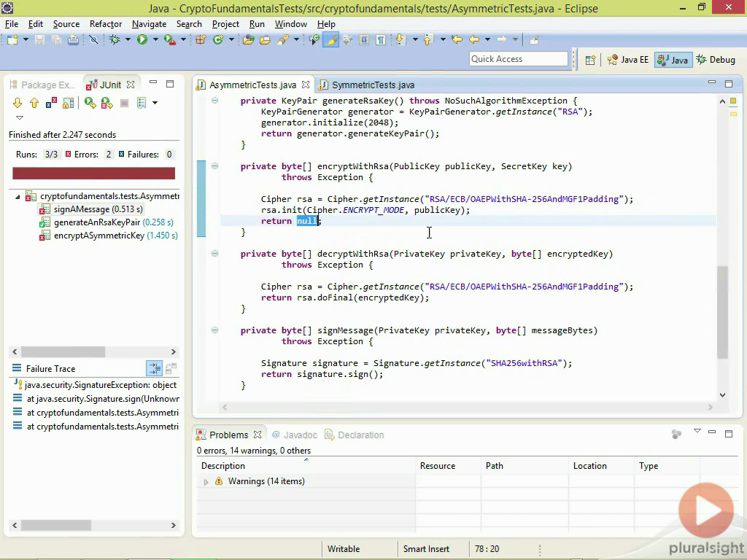Open JUnit Test Run History dropdown arrow

tap(155, 103)
